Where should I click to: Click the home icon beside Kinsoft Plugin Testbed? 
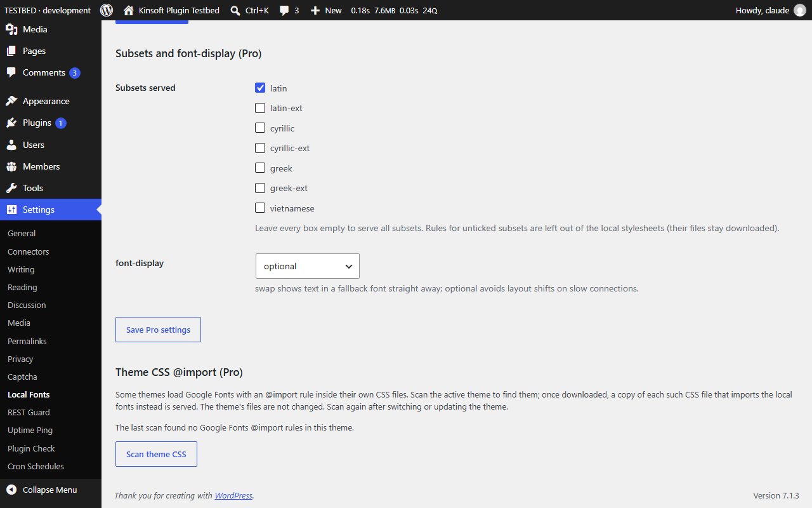coord(129,10)
